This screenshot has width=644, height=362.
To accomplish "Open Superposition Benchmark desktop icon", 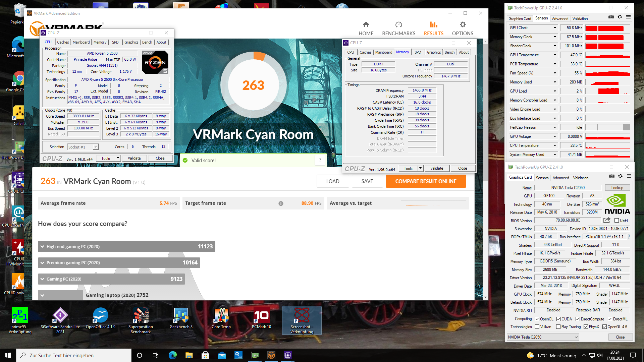I will tap(141, 320).
